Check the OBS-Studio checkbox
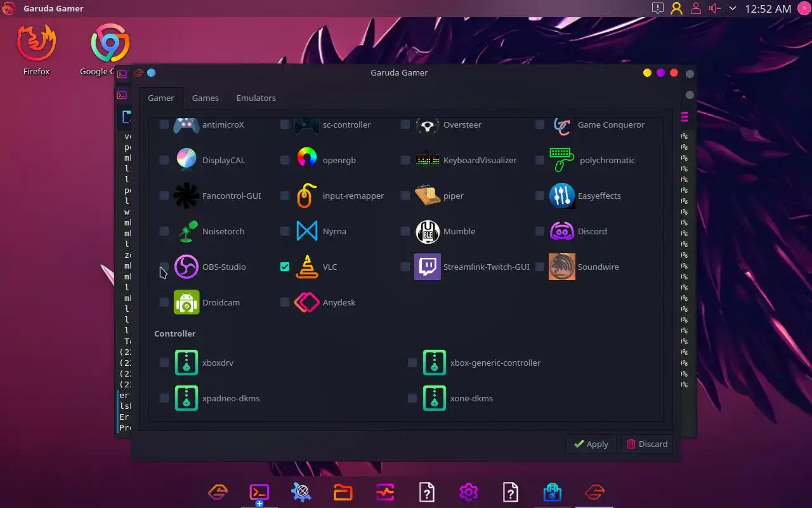This screenshot has height=508, width=812. [164, 267]
